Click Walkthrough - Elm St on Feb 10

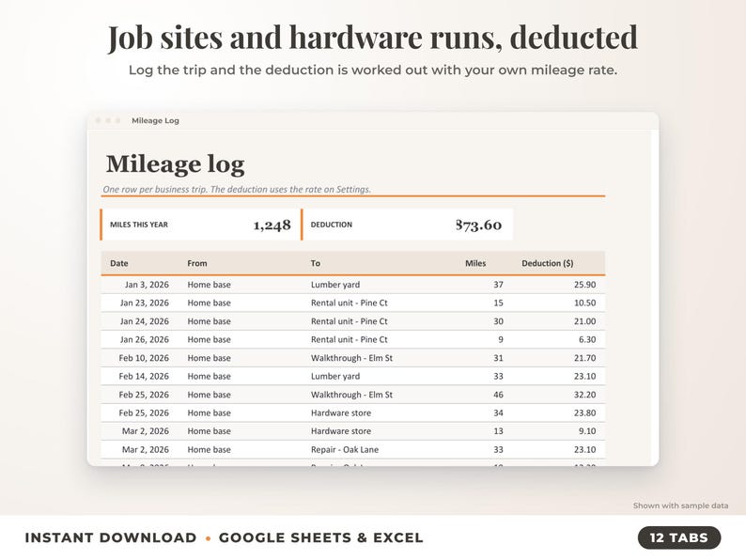click(x=351, y=358)
